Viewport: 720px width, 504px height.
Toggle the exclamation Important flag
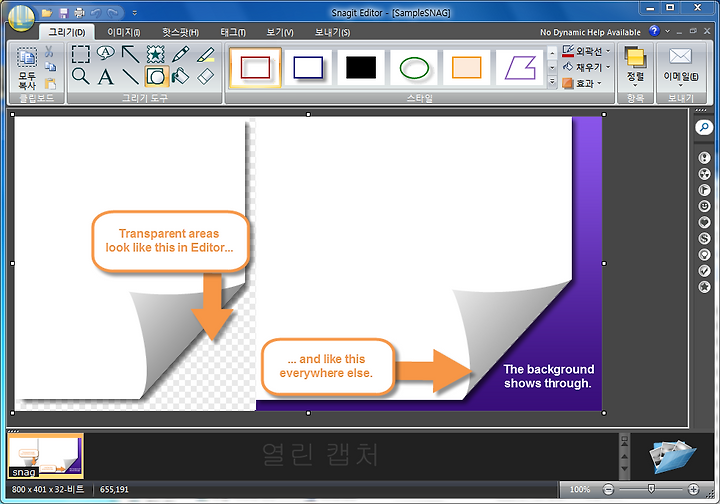(x=704, y=158)
